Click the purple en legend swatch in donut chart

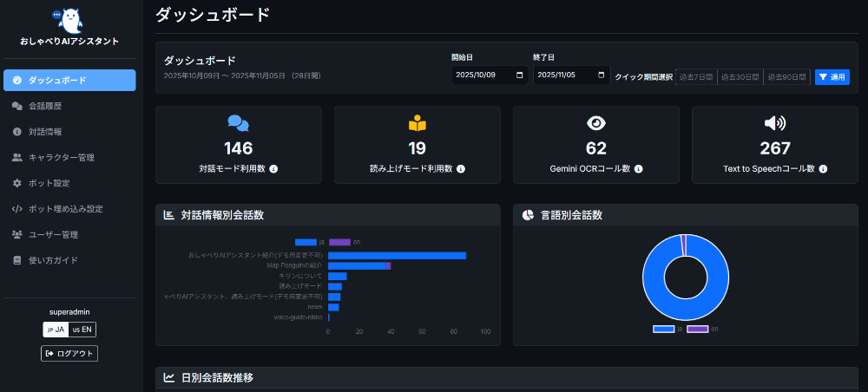[697, 330]
